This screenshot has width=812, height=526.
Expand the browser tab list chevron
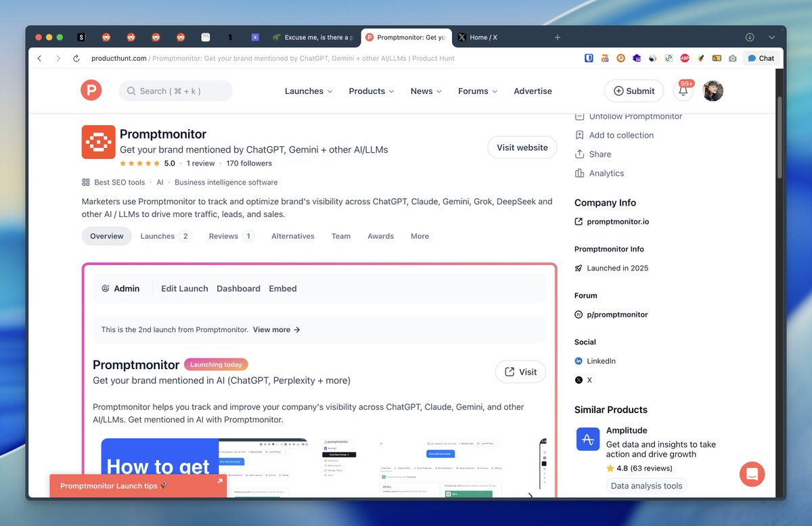click(x=771, y=37)
